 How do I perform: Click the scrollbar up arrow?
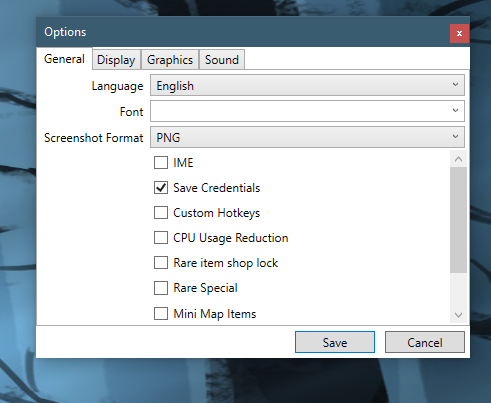tap(458, 159)
